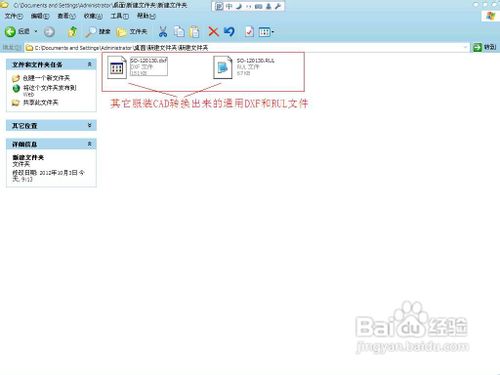Open the back history dropdown arrow
The image size is (500, 375).
click(x=36, y=32)
